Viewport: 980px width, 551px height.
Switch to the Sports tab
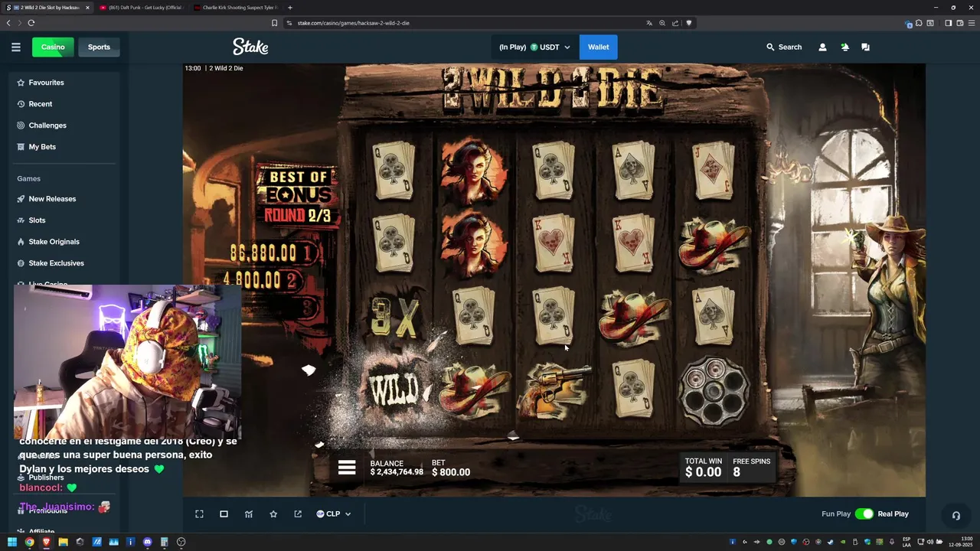[99, 47]
